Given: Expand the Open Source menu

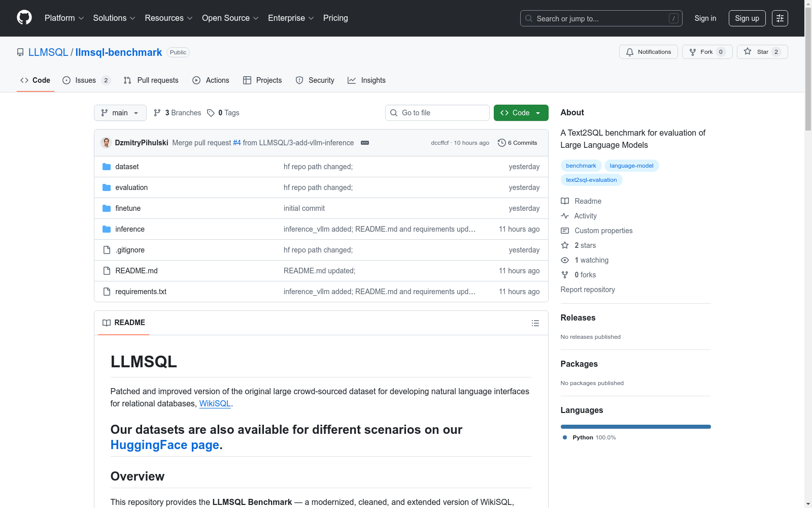Looking at the screenshot, I should tap(230, 18).
